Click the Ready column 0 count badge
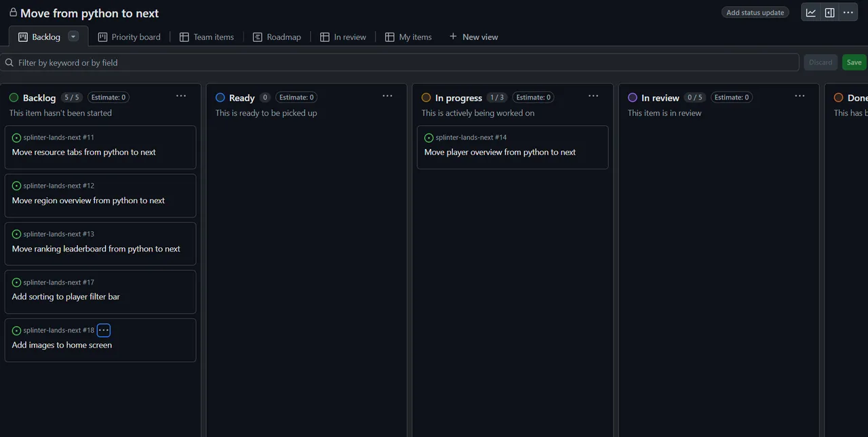This screenshot has width=868, height=437. point(265,98)
